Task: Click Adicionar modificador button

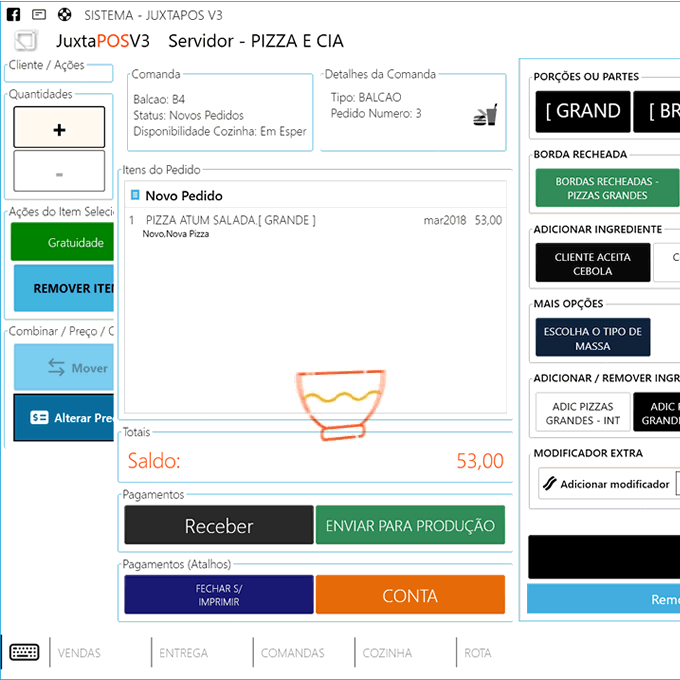Action: click(x=606, y=484)
